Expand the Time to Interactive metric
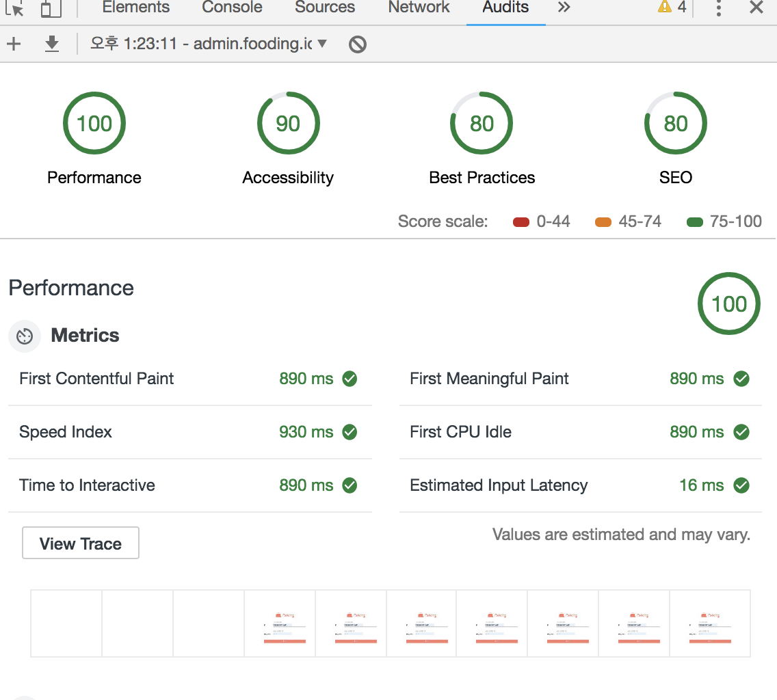Image resolution: width=777 pixels, height=700 pixels. tap(189, 485)
